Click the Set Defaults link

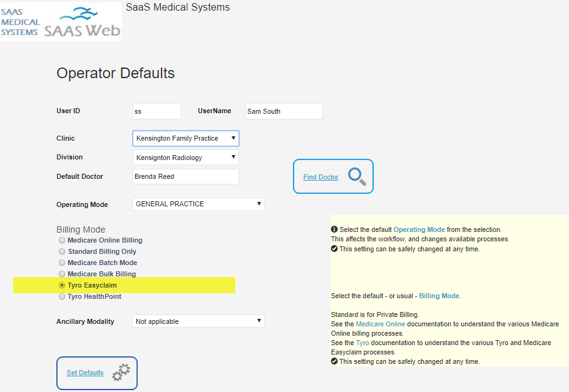click(85, 373)
